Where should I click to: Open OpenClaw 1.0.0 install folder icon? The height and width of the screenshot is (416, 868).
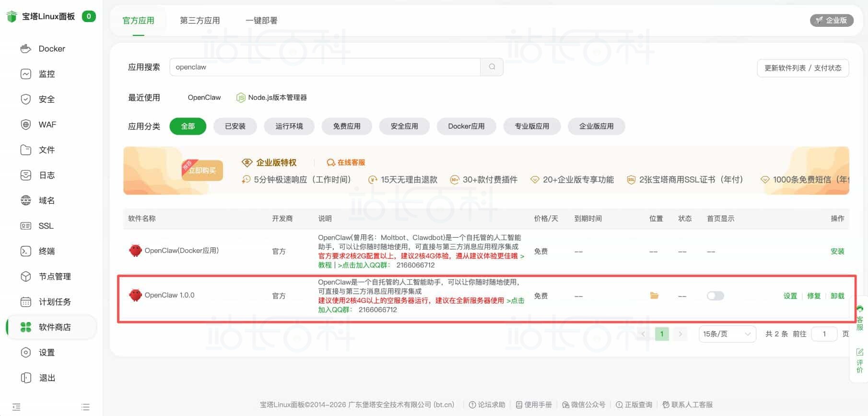(654, 296)
